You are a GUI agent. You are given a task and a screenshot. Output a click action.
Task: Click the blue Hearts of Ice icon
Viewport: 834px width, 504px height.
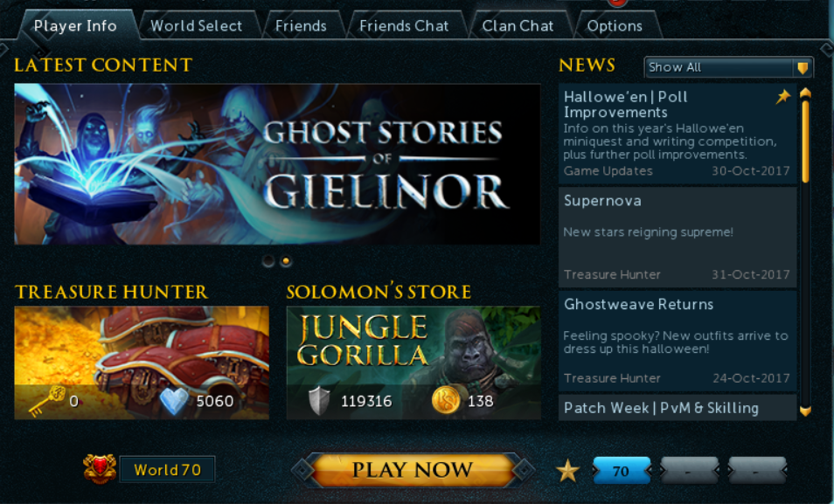tap(174, 402)
